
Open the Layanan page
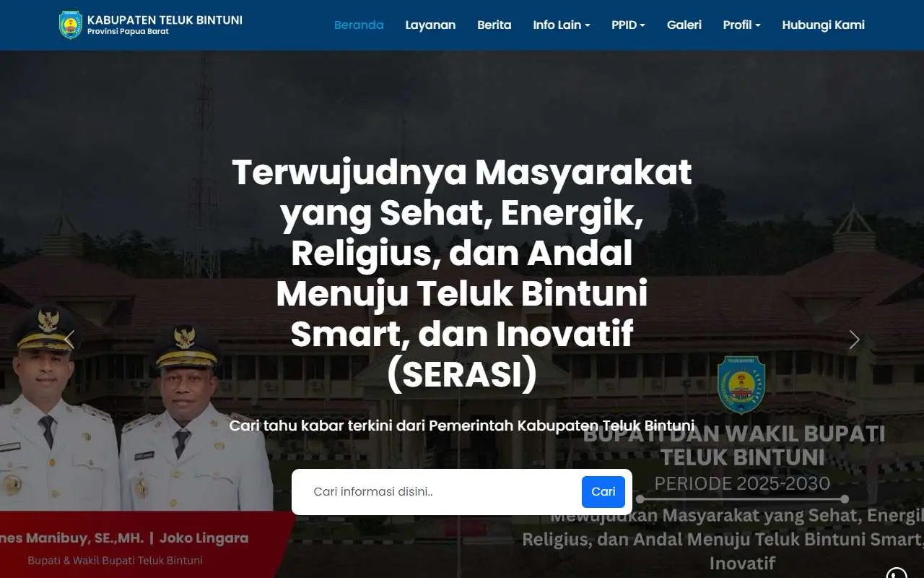click(430, 25)
